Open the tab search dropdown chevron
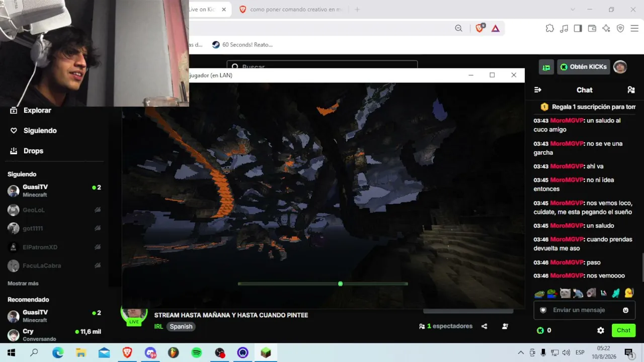 [573, 10]
